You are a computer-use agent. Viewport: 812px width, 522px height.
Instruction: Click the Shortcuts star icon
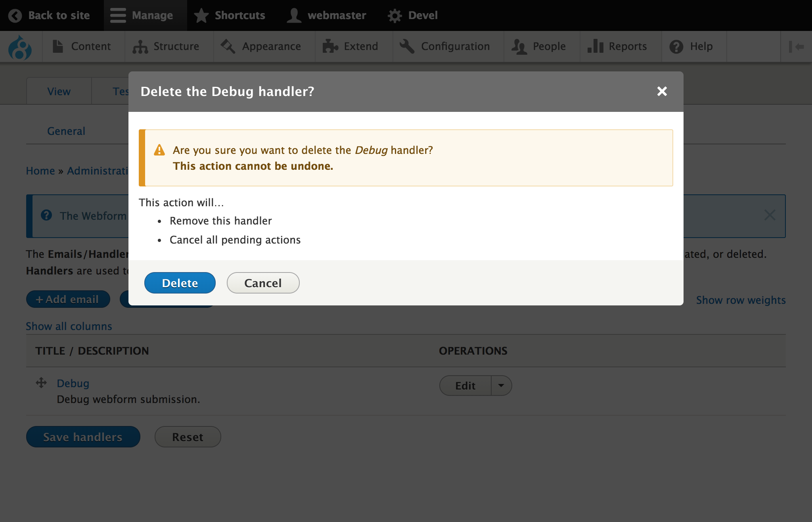coord(201,15)
